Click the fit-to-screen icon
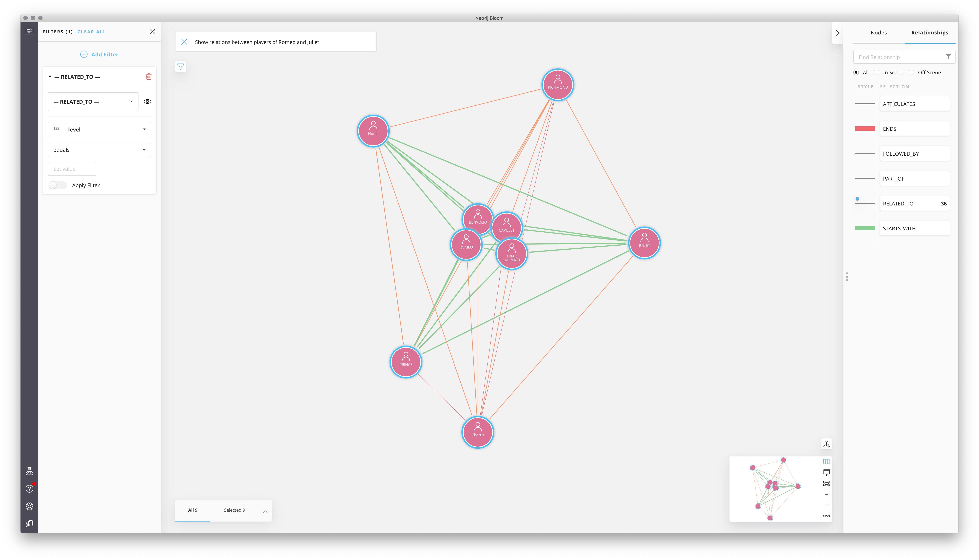Image resolution: width=979 pixels, height=560 pixels. pyautogui.click(x=827, y=483)
